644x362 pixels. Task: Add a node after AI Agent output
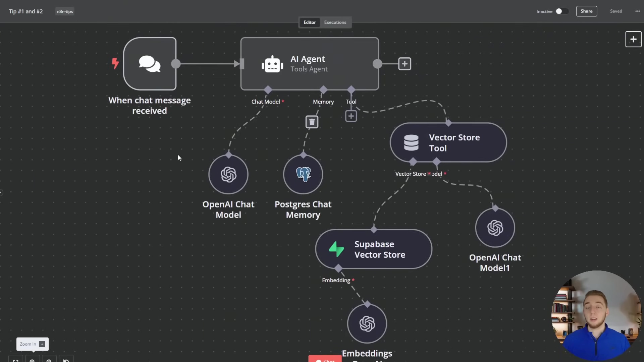click(405, 64)
